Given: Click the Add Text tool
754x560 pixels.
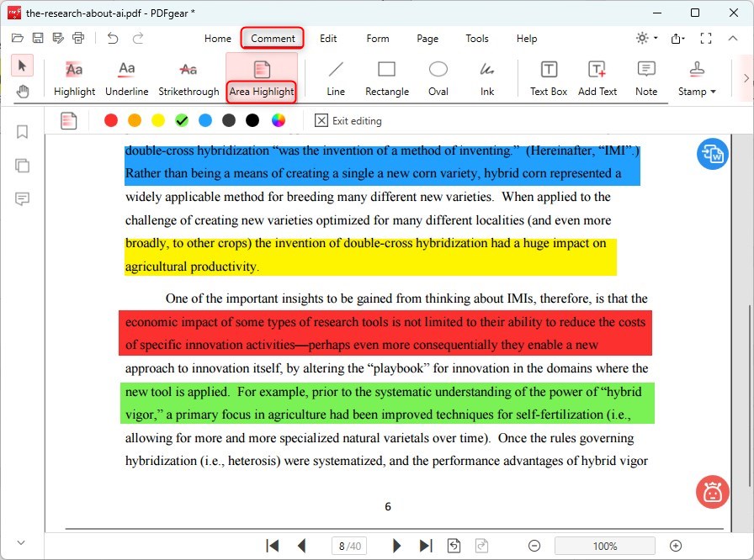Looking at the screenshot, I should (597, 78).
